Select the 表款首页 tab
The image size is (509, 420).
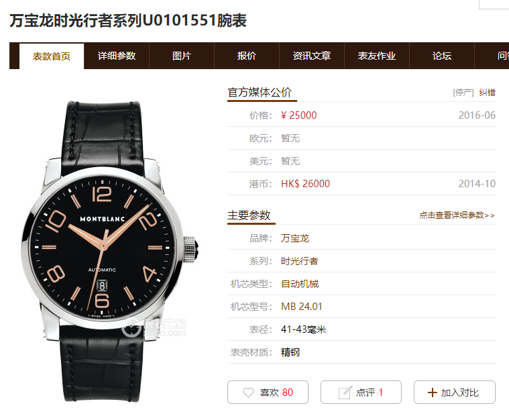tap(52, 56)
